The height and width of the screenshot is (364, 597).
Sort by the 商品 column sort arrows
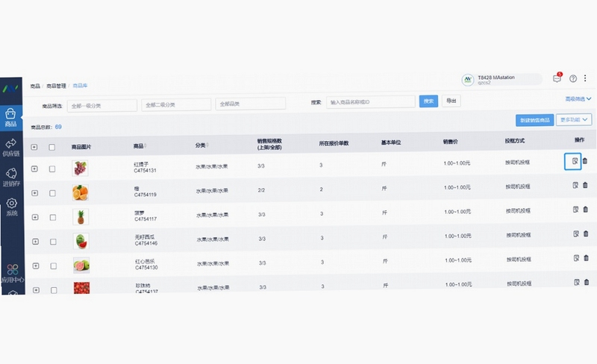[146, 146]
